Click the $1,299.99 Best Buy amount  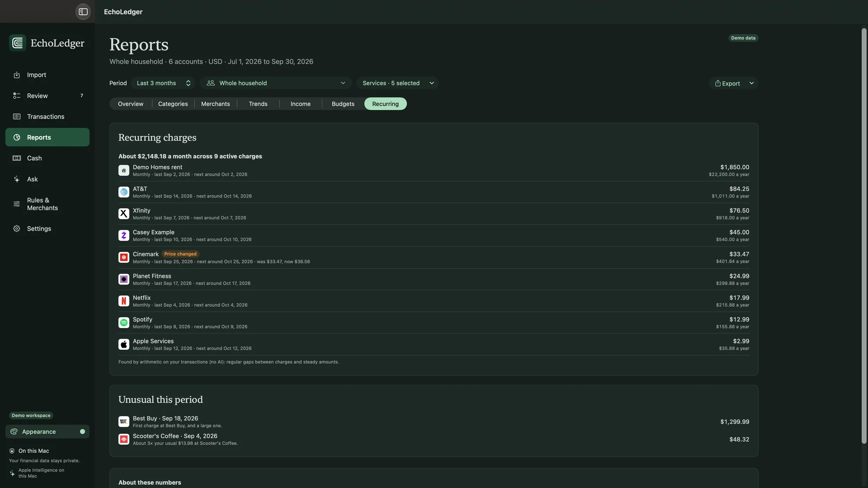pos(735,422)
